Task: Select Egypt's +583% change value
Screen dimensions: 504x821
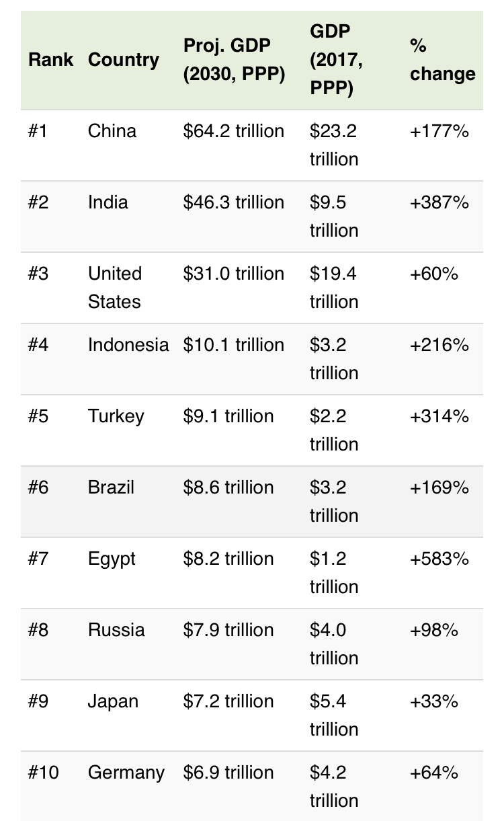Action: (439, 558)
